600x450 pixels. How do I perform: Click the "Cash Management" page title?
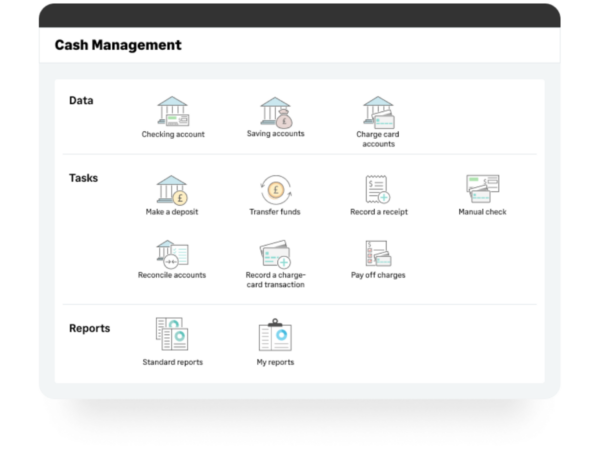click(118, 45)
